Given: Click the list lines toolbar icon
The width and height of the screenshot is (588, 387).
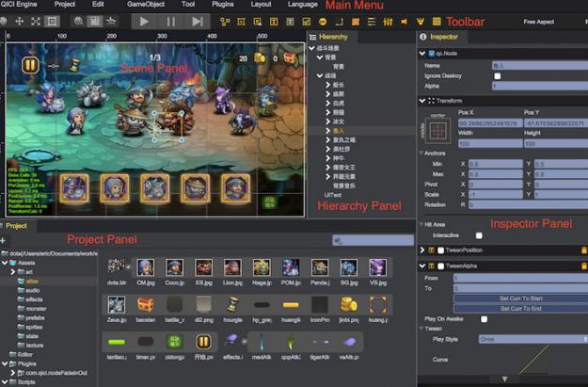Looking at the screenshot, I should tap(372, 22).
